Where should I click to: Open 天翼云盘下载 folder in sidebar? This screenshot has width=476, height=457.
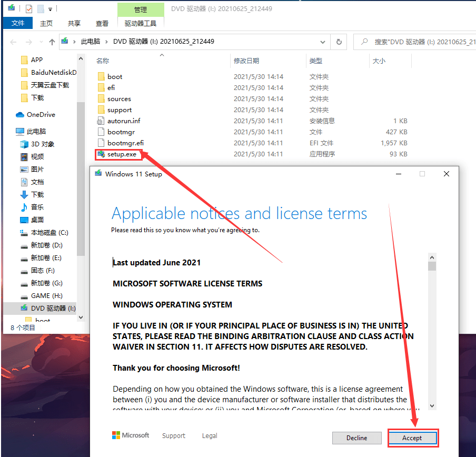pyautogui.click(x=45, y=85)
